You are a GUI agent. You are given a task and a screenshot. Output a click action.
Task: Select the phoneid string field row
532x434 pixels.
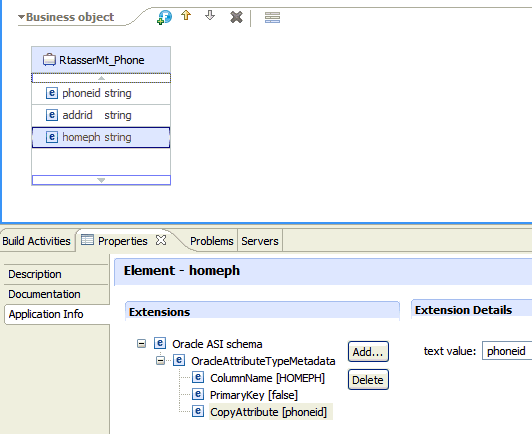tap(101, 93)
